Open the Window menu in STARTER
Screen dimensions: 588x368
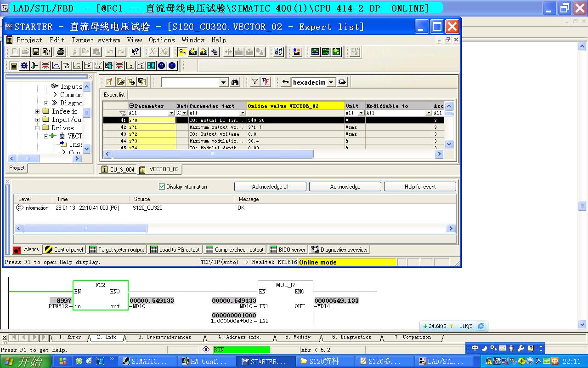(193, 40)
